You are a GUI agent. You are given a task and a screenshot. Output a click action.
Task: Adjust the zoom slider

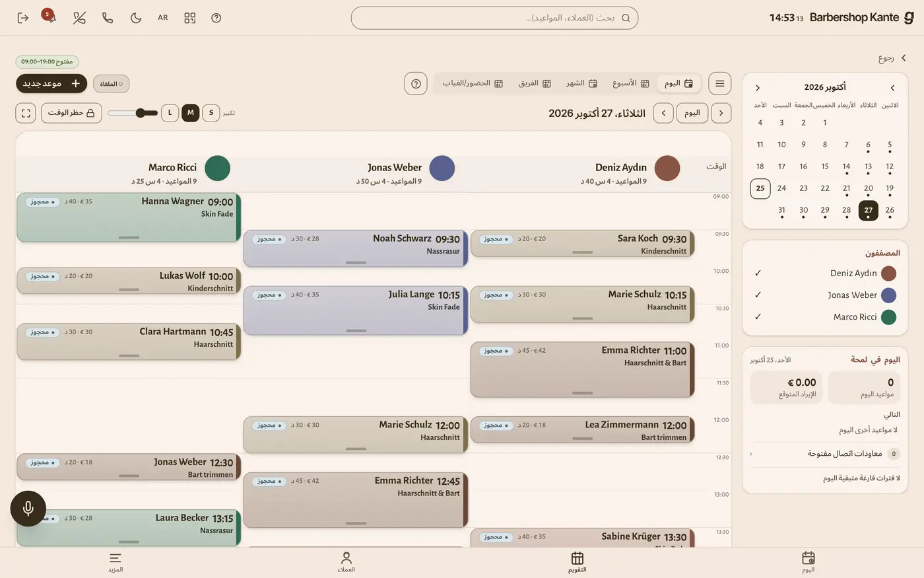[133, 113]
